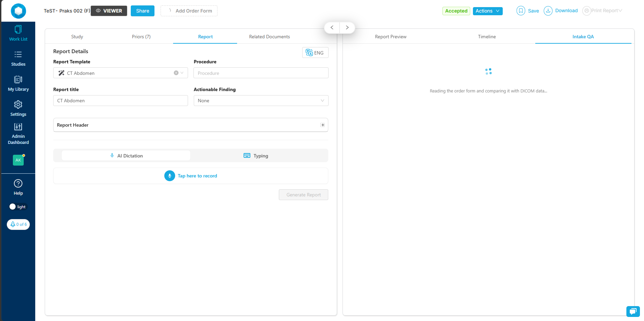
Task: Open the Actionable Finding dropdown
Action: pos(261,101)
